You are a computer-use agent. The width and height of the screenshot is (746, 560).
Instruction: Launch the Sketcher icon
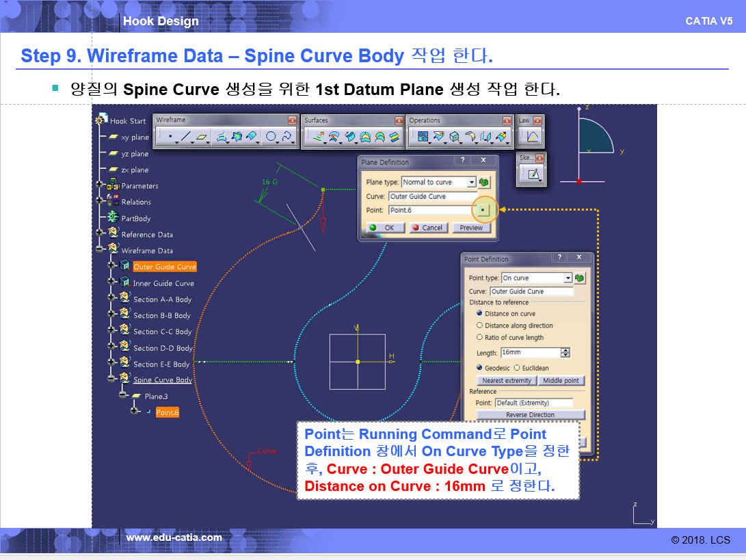533,174
